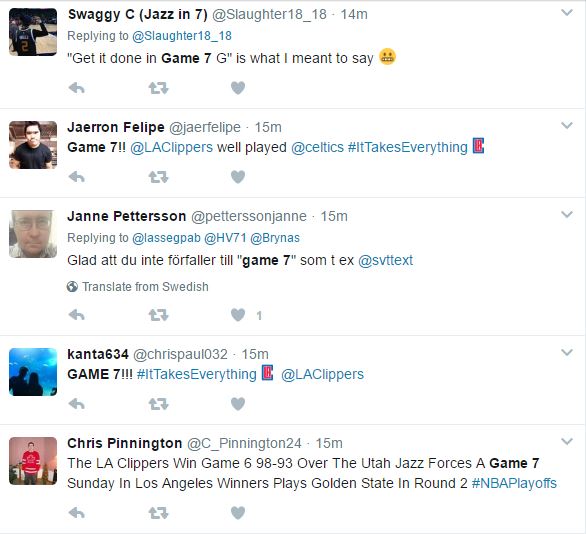Retweet Jaerron Felipe's tweet

pos(158,177)
